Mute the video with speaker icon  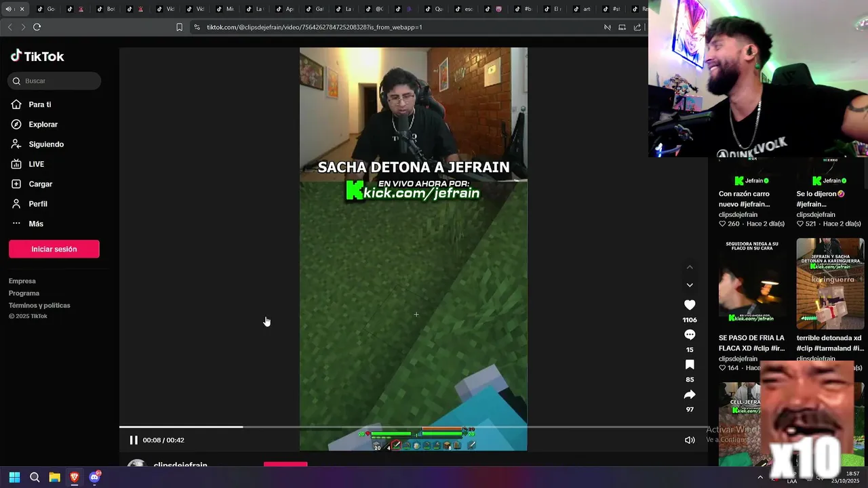click(690, 440)
